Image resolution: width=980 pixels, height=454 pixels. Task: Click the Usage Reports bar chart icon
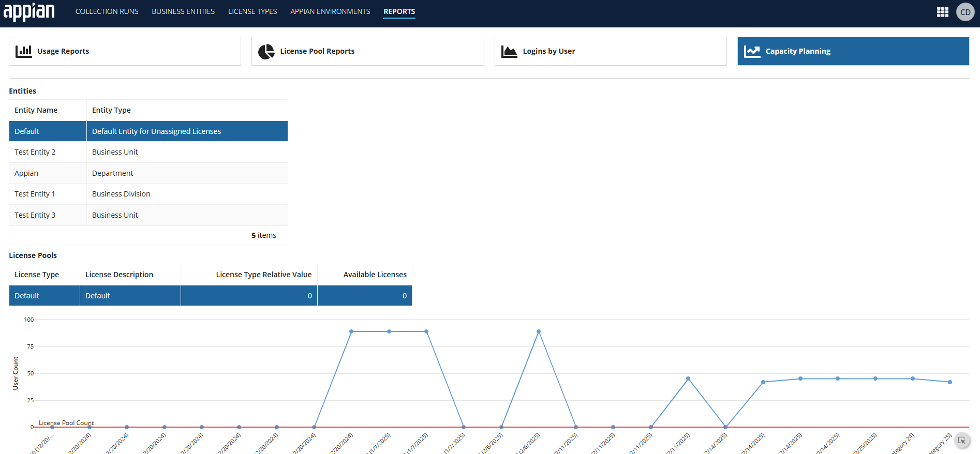pos(23,51)
